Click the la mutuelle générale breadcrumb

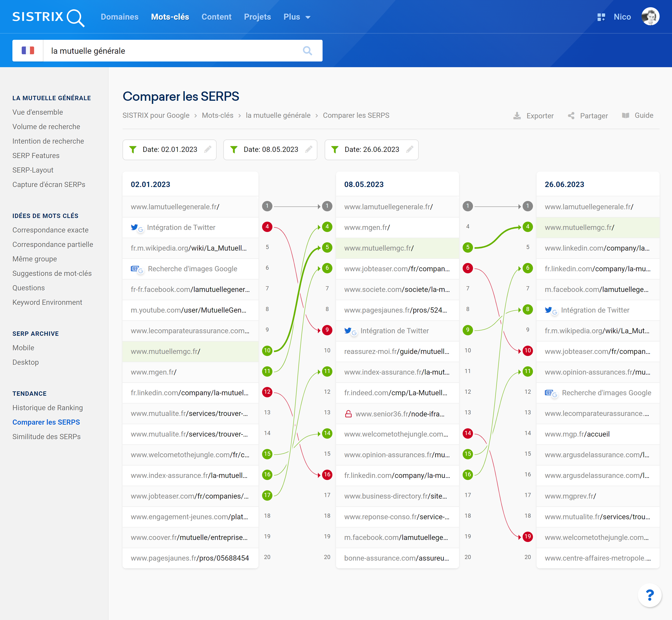click(278, 115)
